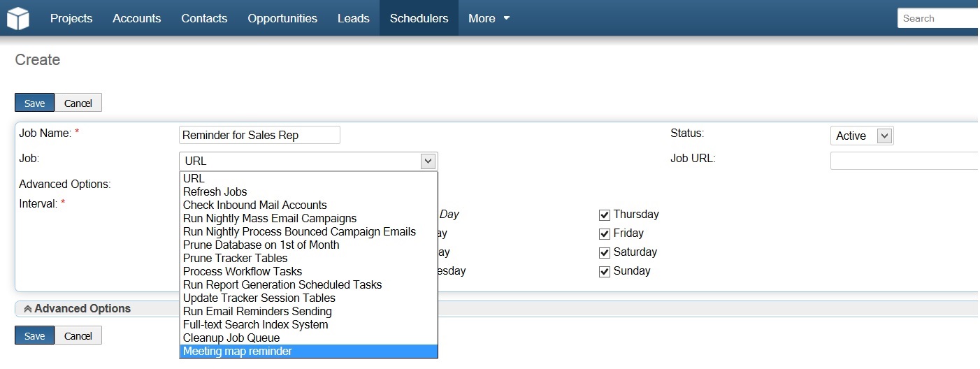Open the Leads menu item

coord(354,18)
